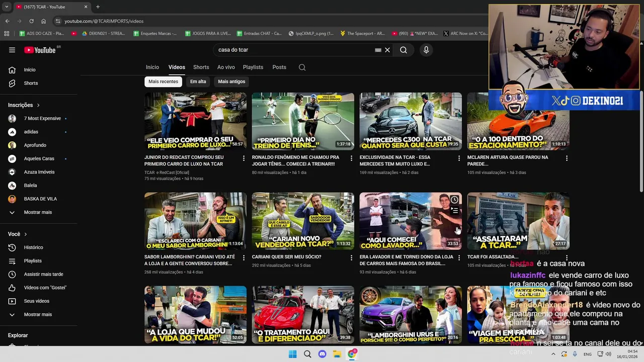Click the YouTube logo
The width and height of the screenshot is (644, 362).
coord(40,50)
